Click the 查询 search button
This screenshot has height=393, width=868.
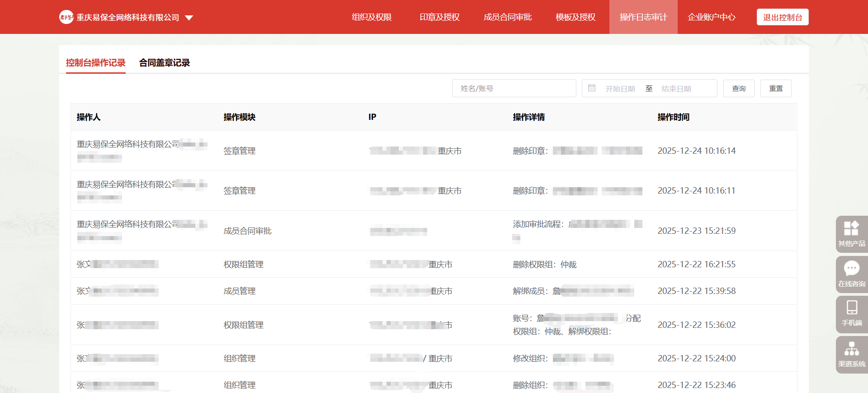click(x=739, y=88)
